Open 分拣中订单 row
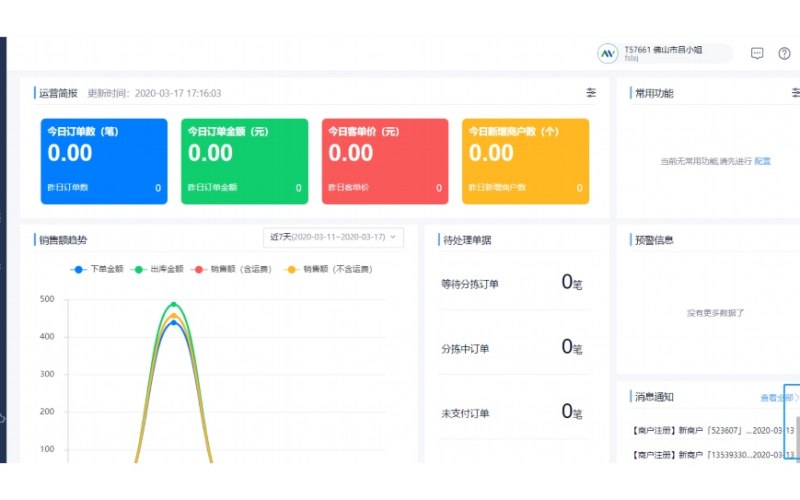 tap(513, 348)
